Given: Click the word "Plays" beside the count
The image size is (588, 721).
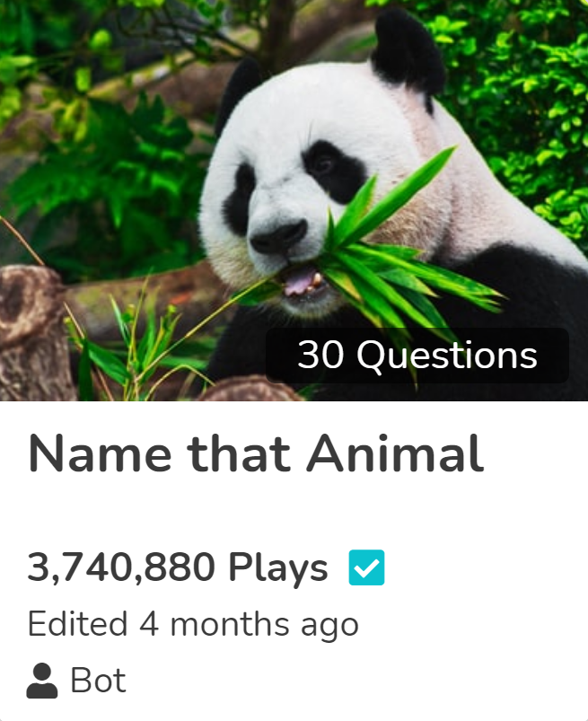Looking at the screenshot, I should tap(278, 569).
